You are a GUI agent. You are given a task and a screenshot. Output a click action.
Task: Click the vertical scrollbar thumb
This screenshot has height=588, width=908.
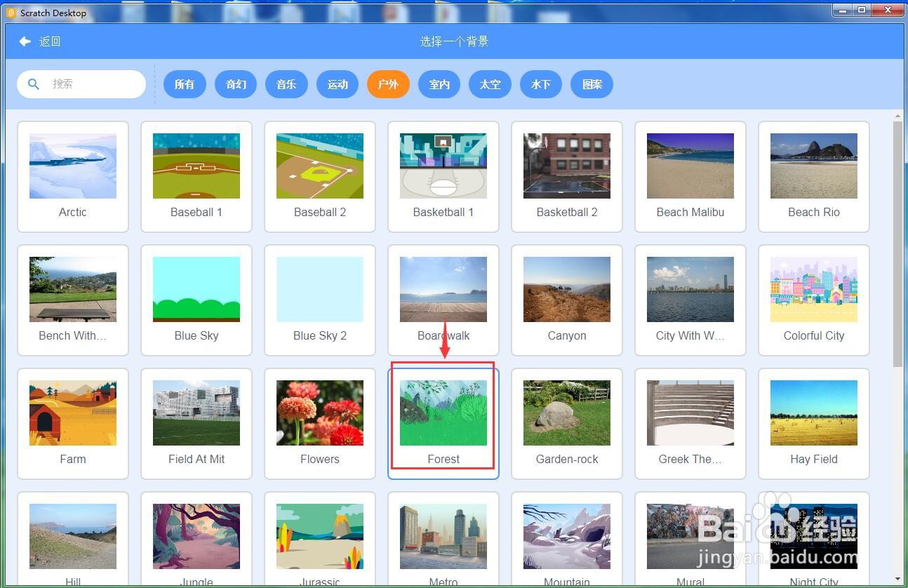(x=897, y=243)
